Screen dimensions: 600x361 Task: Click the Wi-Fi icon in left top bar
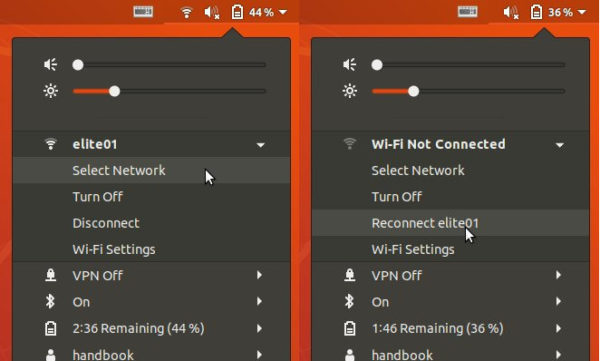(186, 12)
